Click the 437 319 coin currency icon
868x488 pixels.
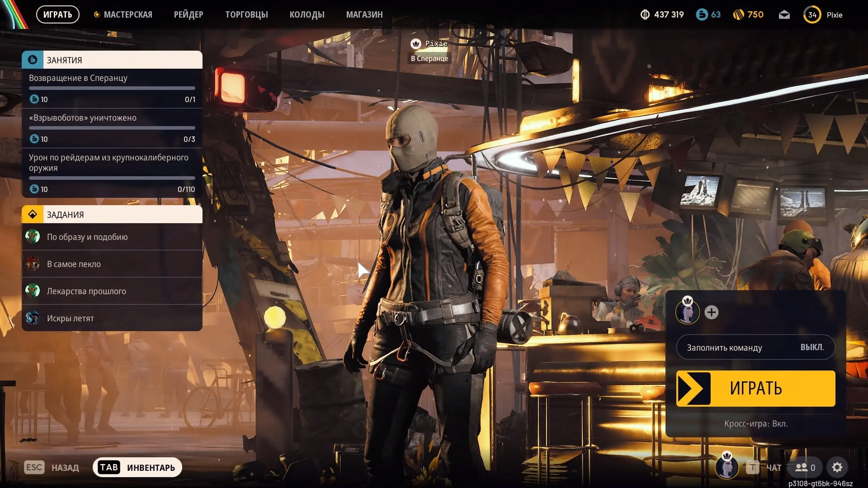[645, 15]
